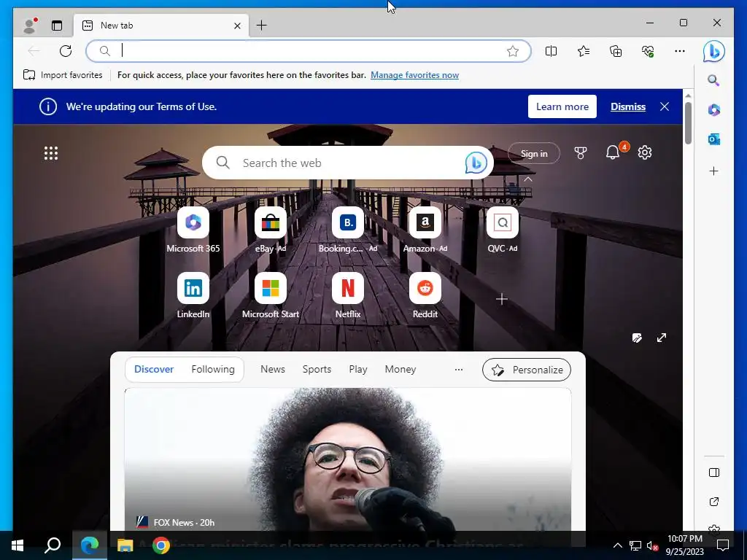
Task: Edit the background image pencil icon
Action: click(x=637, y=338)
